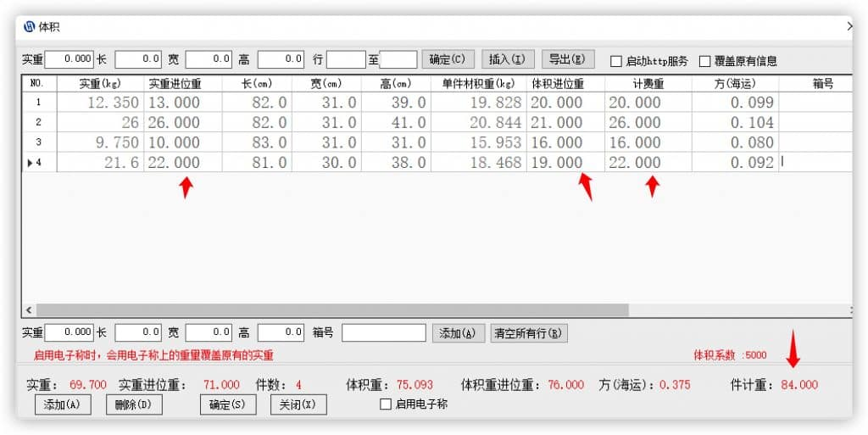Image resolution: width=868 pixels, height=435 pixels.
Task: Click the 插入(I) button
Action: click(508, 59)
